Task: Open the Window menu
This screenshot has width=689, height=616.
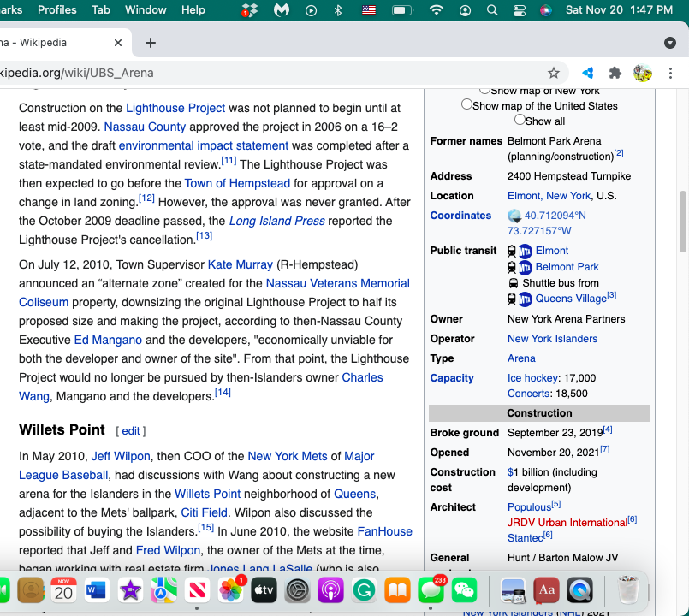Action: (x=146, y=10)
